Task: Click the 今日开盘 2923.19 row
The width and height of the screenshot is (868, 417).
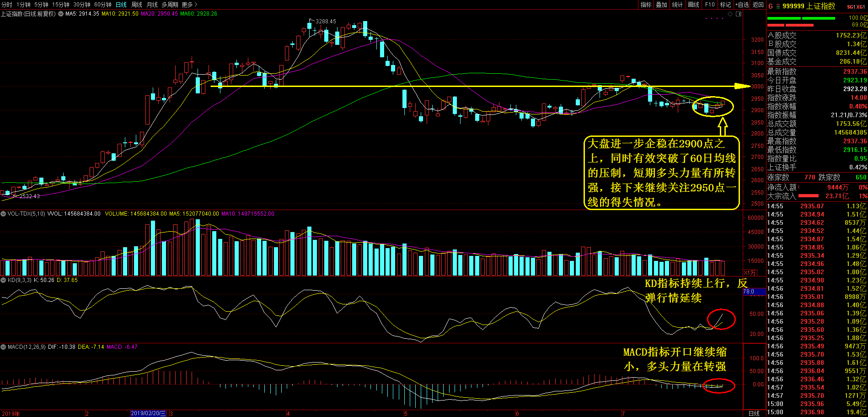Action: click(817, 80)
